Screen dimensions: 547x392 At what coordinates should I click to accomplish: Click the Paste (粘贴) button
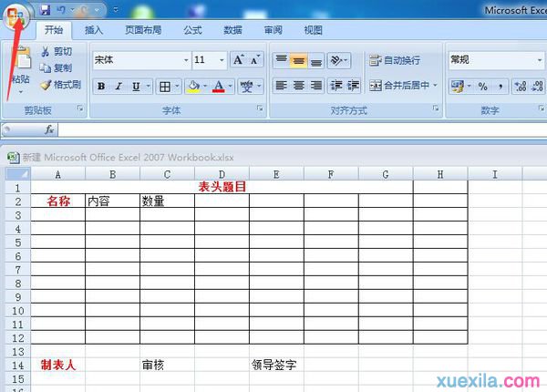click(19, 71)
